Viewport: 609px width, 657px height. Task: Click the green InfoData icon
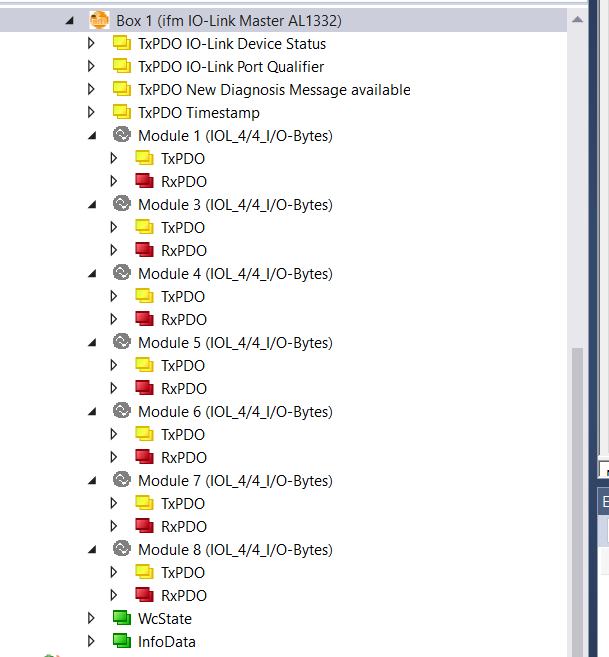point(122,641)
